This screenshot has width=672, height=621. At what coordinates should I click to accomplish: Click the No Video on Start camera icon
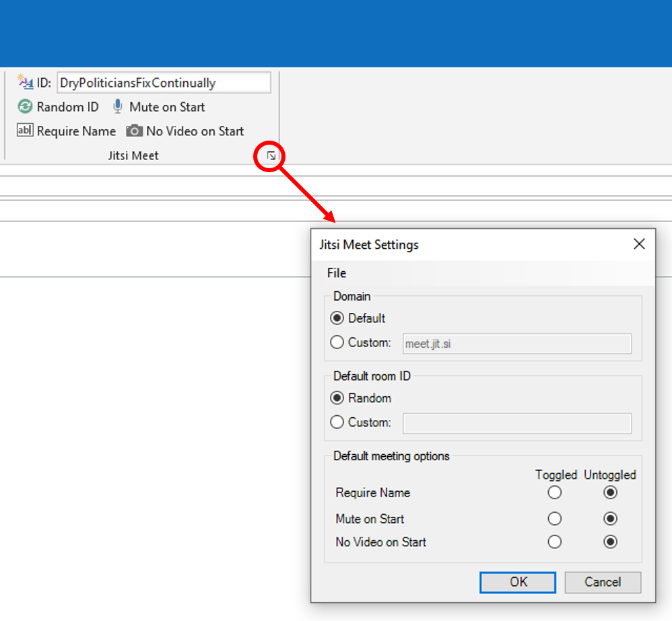(x=134, y=131)
